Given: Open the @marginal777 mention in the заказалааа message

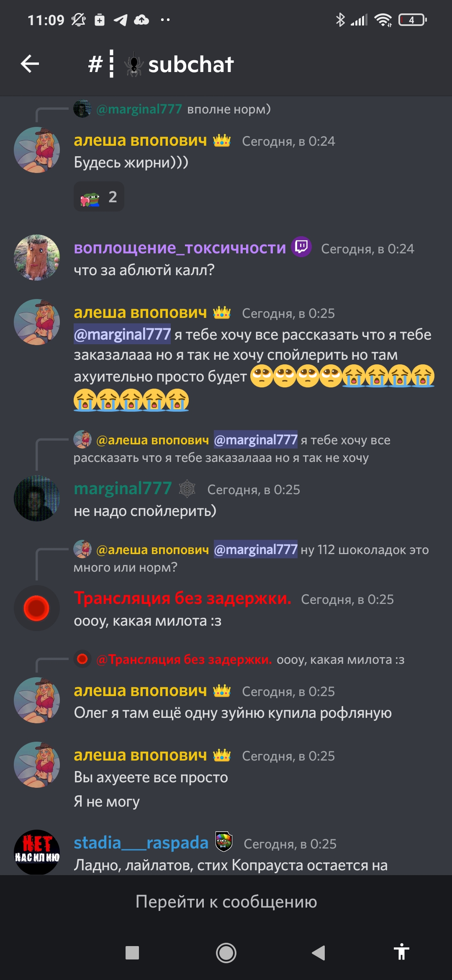Looking at the screenshot, I should coord(122,334).
